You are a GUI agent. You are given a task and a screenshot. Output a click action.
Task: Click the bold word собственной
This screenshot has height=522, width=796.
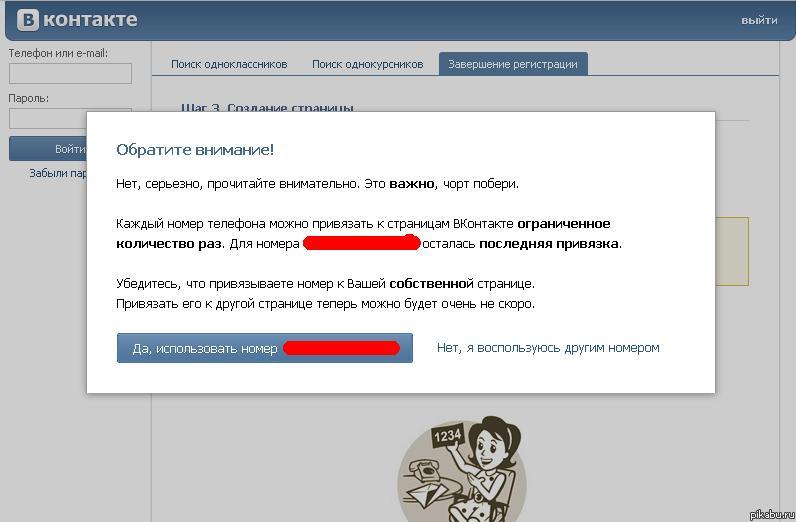pyautogui.click(x=431, y=283)
